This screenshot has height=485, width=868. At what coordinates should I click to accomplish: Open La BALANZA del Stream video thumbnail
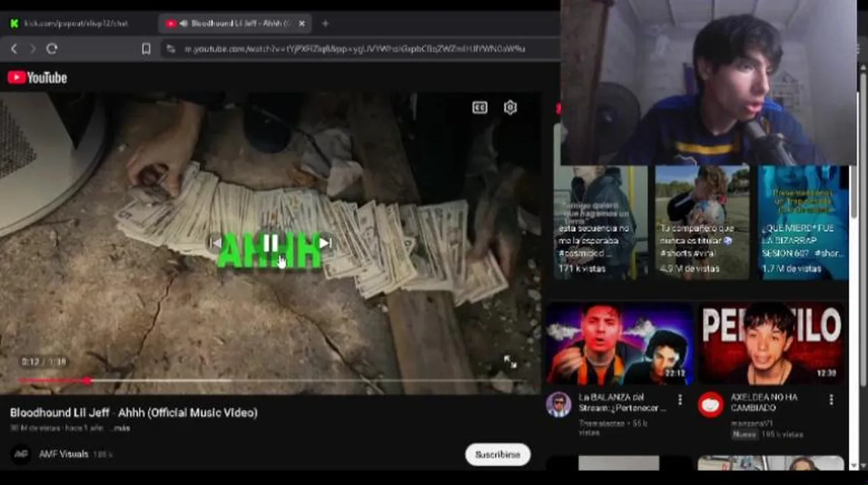619,344
